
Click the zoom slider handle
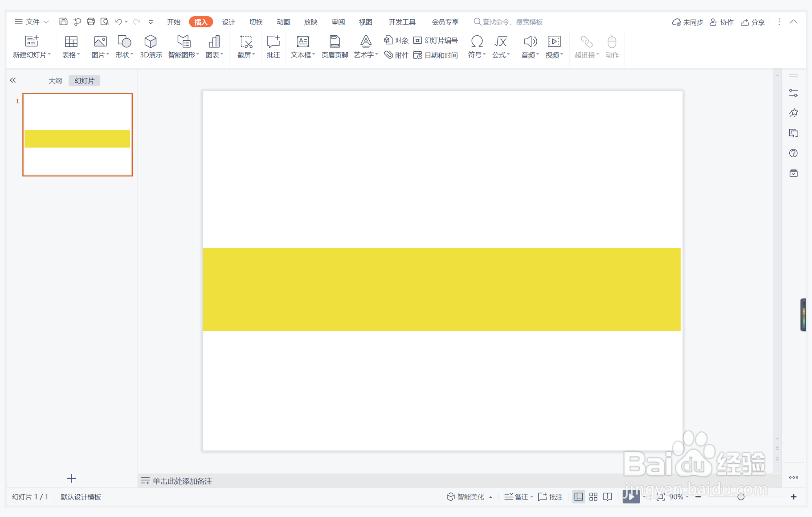click(741, 497)
